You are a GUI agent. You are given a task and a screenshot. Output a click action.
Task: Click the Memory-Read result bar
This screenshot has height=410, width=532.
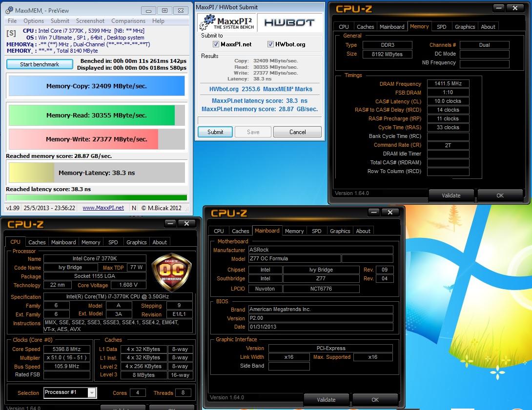coord(97,115)
